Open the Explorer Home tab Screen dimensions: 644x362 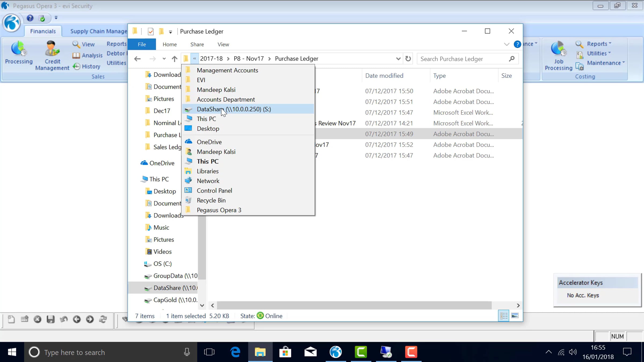pos(170,44)
